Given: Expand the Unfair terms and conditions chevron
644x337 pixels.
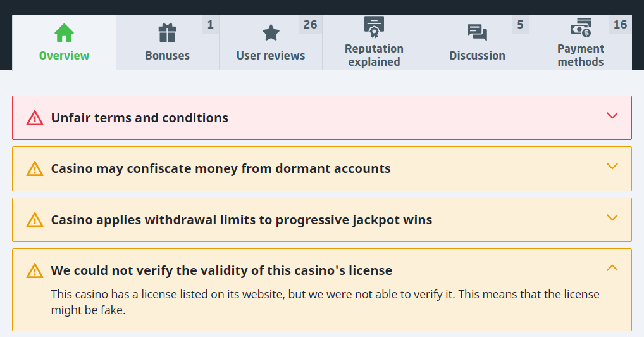Looking at the screenshot, I should pyautogui.click(x=612, y=116).
